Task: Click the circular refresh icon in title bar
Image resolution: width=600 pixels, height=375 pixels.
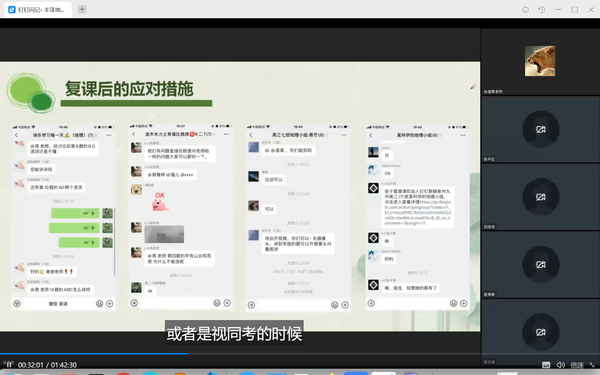Action: coord(525,10)
